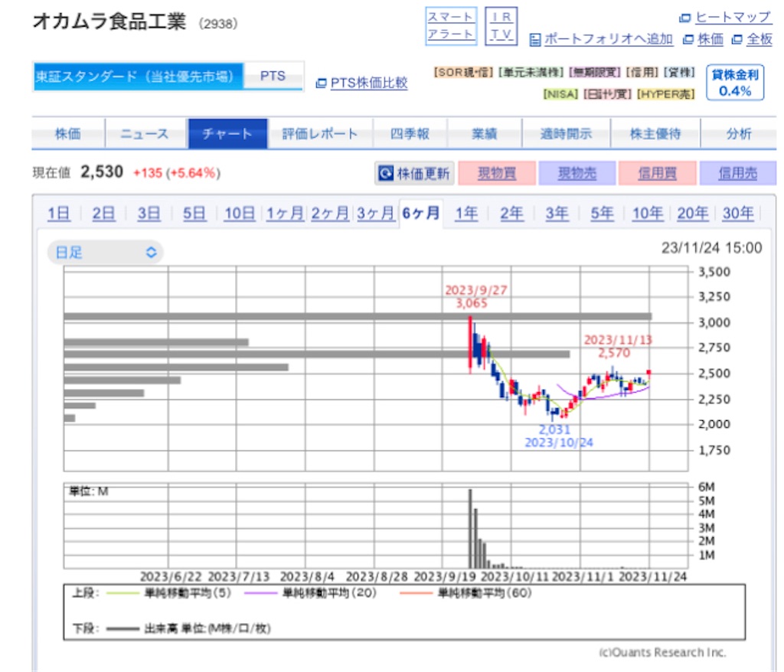Open the 株価 popup link at top right

pos(710,39)
